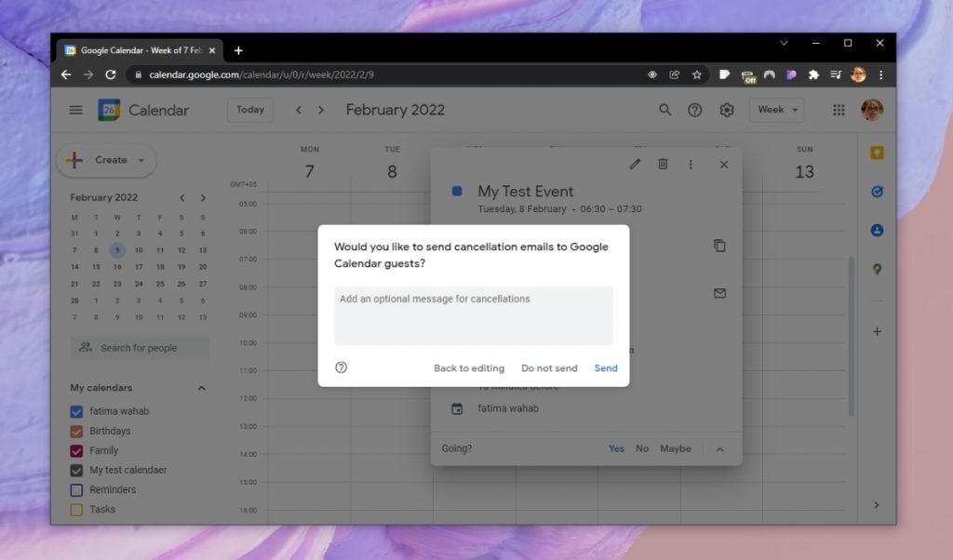Click the trash delete event icon
The width and height of the screenshot is (953, 560).
663,164
